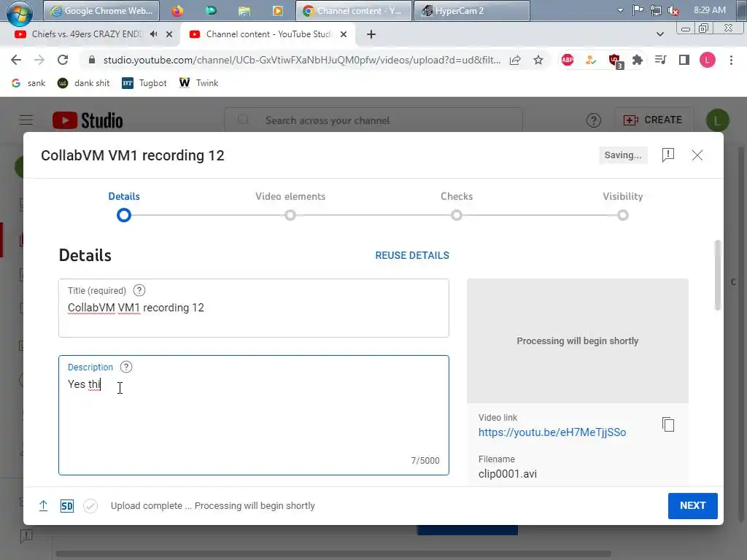Open YouTube Studio hamburger menu
The height and width of the screenshot is (560, 747).
pyautogui.click(x=26, y=120)
